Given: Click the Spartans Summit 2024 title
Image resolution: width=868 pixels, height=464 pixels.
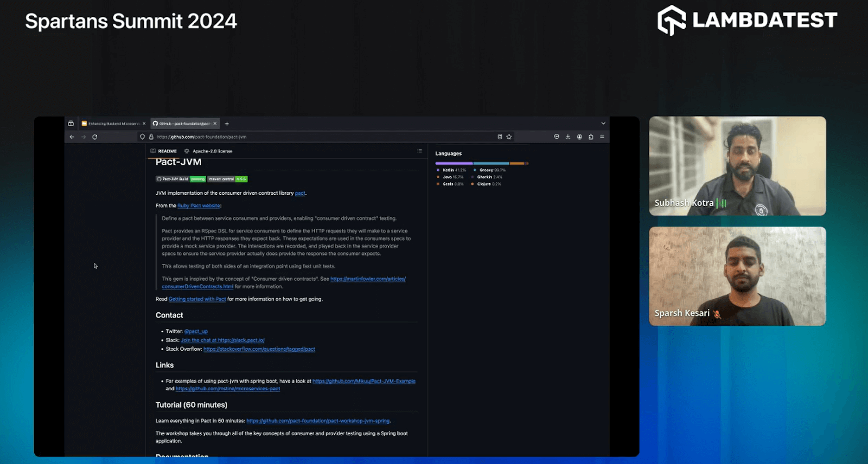Looking at the screenshot, I should [x=131, y=21].
